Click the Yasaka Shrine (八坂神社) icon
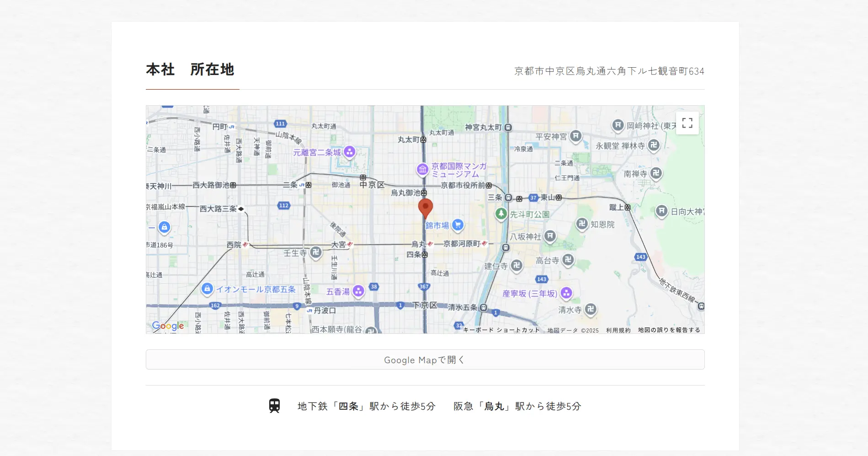This screenshot has height=456, width=868. [x=550, y=236]
